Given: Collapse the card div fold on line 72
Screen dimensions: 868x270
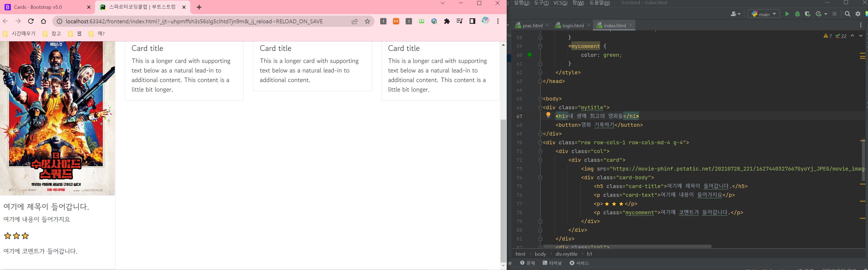Looking at the screenshot, I should click(540, 160).
